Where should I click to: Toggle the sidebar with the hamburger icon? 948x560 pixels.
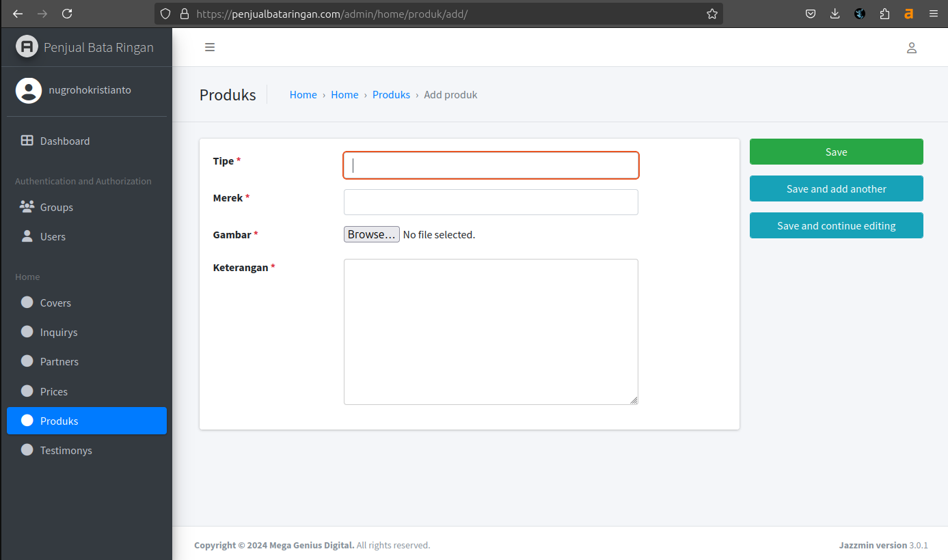[x=210, y=47]
